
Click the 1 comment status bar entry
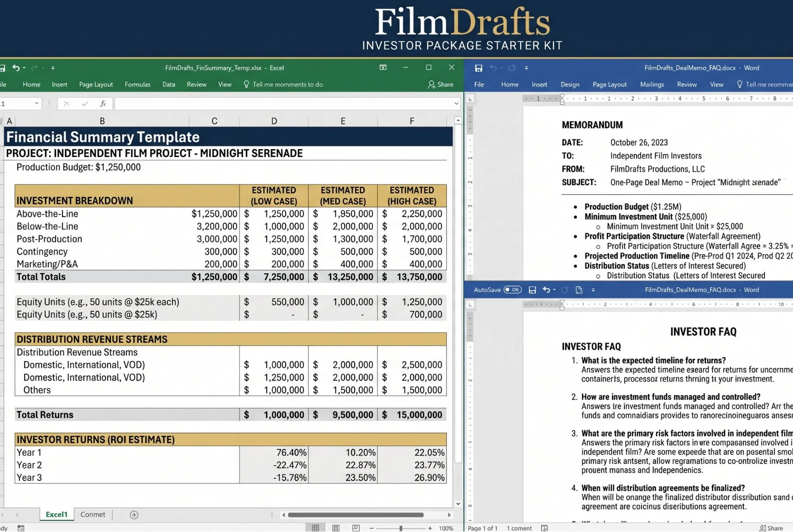pos(519,528)
